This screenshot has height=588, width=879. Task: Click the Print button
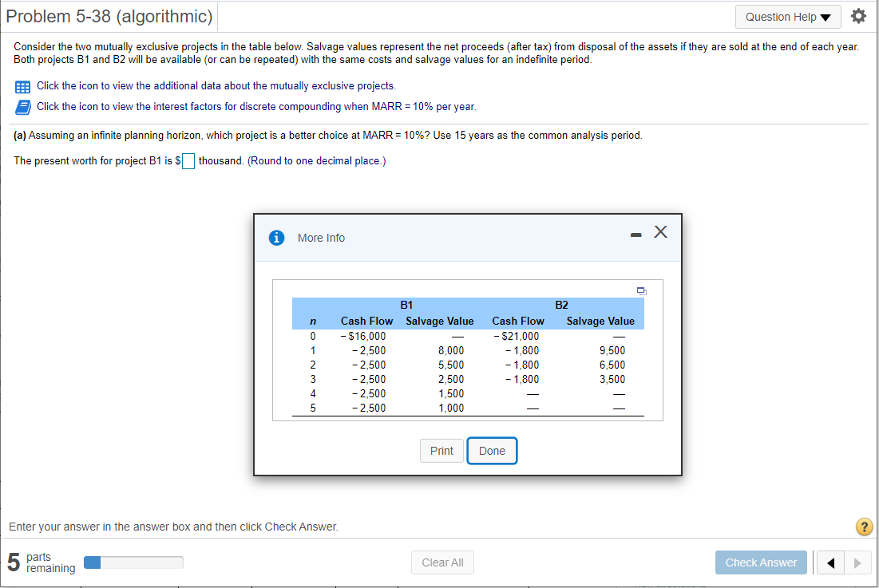click(441, 451)
